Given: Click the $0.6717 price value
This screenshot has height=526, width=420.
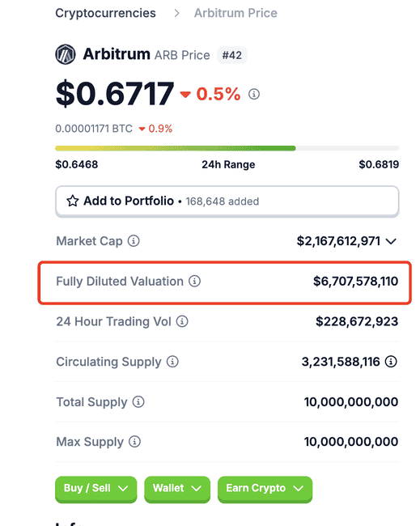Looking at the screenshot, I should (115, 94).
